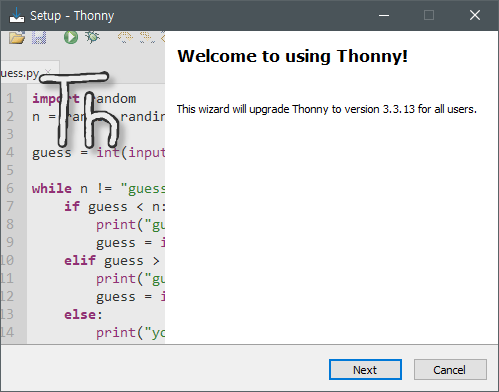Viewport: 499px width, 392px height.
Task: Close the Setup - Thonny window
Action: pyautogui.click(x=475, y=15)
